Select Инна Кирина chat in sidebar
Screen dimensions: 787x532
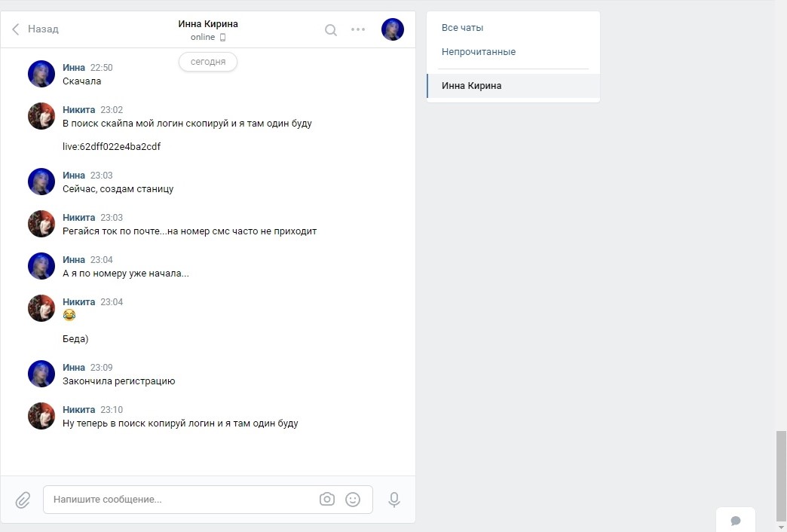pyautogui.click(x=513, y=86)
